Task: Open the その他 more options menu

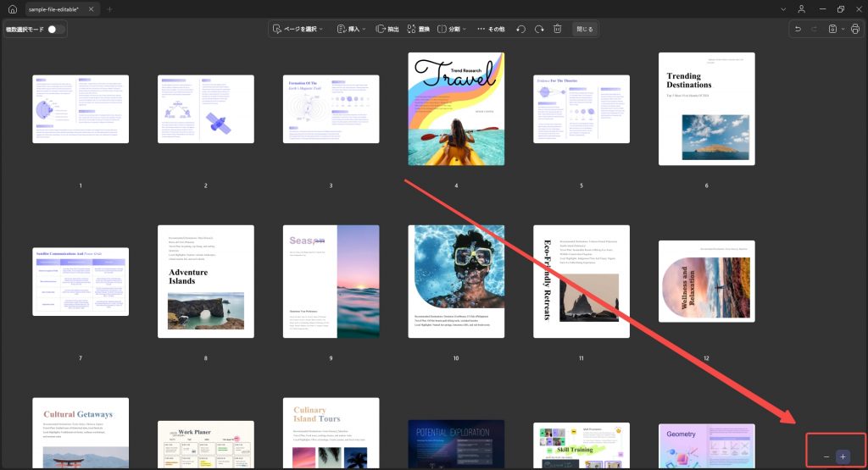Action: click(x=491, y=30)
